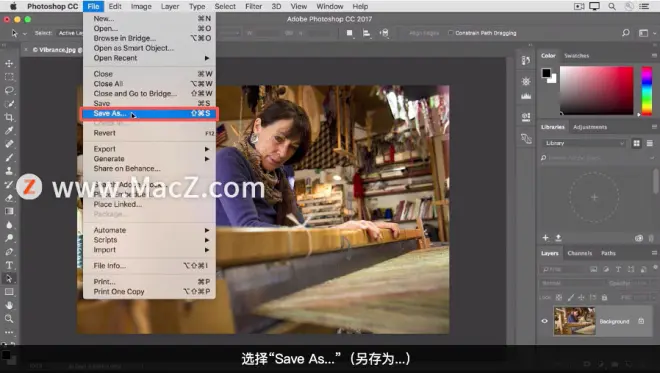This screenshot has width=660, height=373.
Task: Select the Horizontal Type tool
Action: [x=9, y=265]
